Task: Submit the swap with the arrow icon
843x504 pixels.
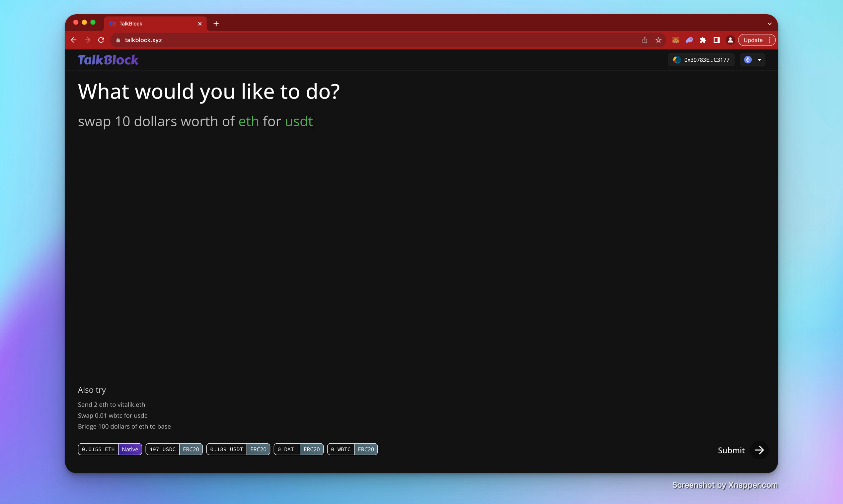Action: 759,450
